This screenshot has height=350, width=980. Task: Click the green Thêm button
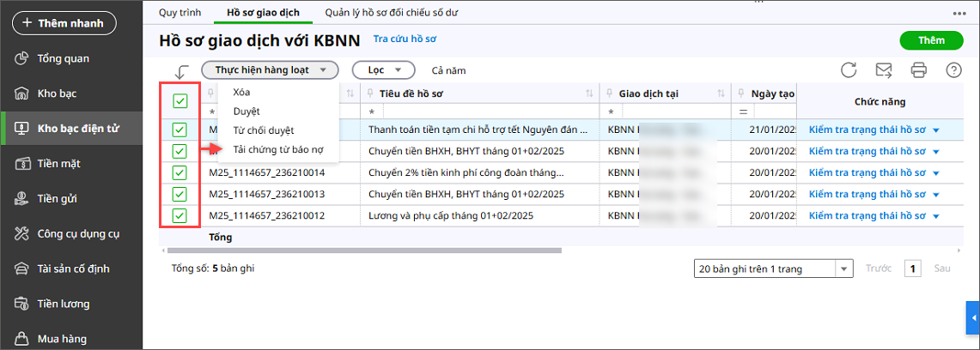coord(931,40)
